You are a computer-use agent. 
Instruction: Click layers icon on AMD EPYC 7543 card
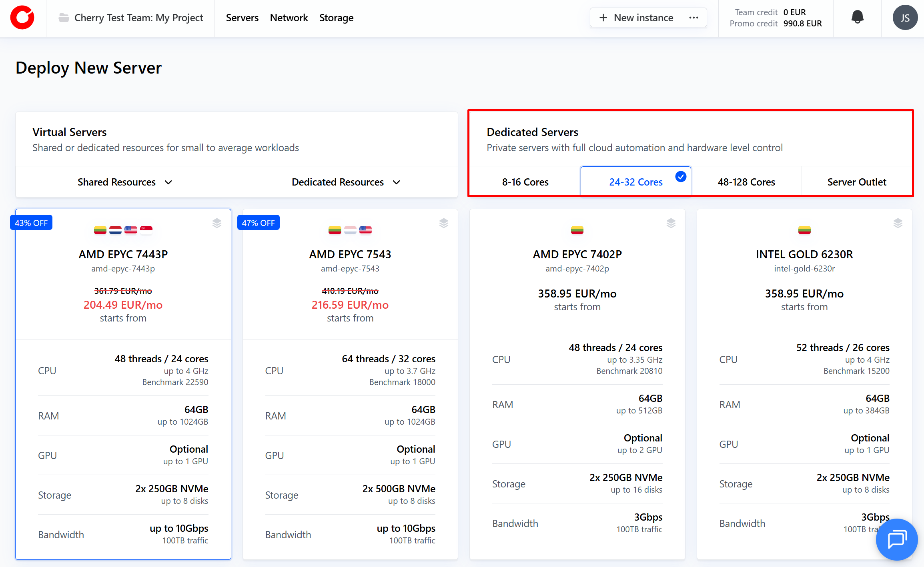[x=444, y=223]
